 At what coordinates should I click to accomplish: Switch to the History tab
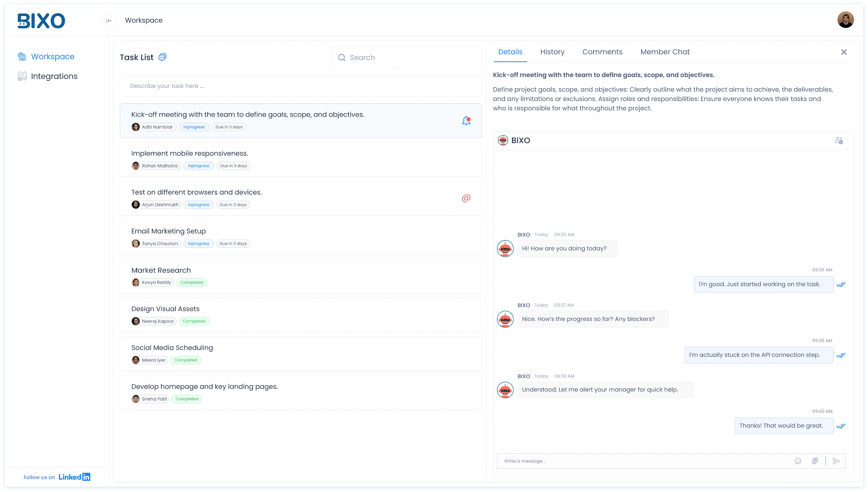tap(552, 52)
